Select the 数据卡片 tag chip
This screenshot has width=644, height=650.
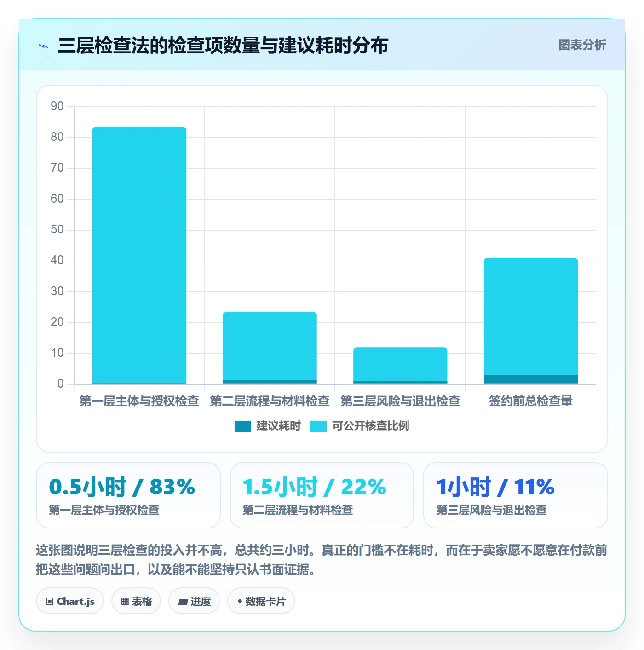click(261, 601)
